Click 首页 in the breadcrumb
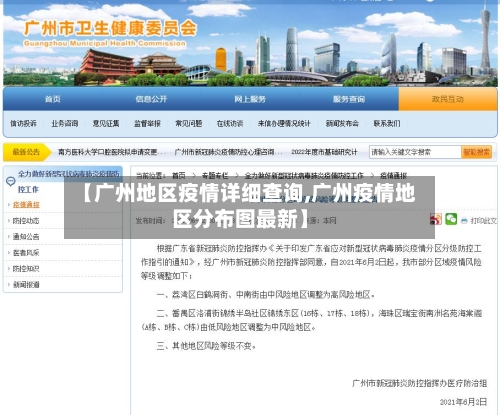The image size is (500, 415). click(178, 175)
